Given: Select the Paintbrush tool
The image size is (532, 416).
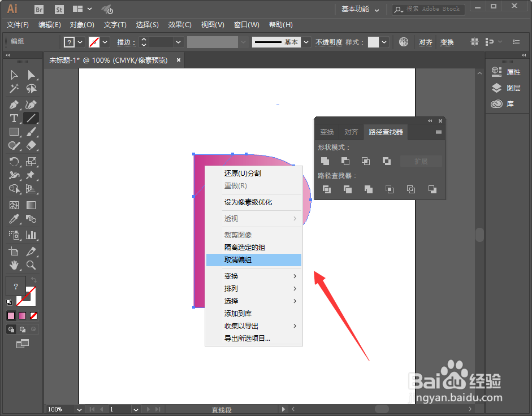Looking at the screenshot, I should [31, 132].
